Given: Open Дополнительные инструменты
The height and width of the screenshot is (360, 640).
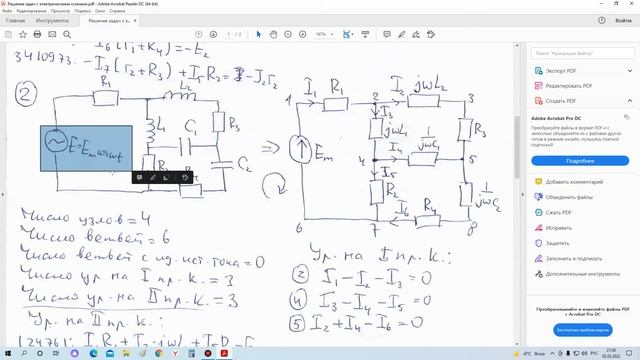Looking at the screenshot, I should (x=582, y=273).
